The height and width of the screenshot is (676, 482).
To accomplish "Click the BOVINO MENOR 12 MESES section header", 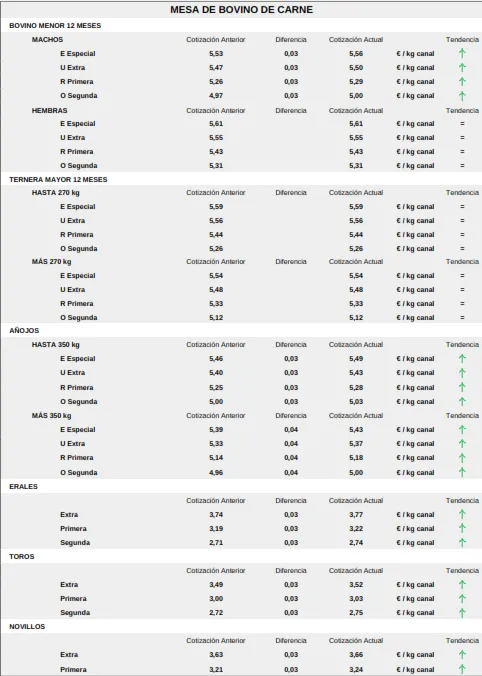I will pos(55,26).
